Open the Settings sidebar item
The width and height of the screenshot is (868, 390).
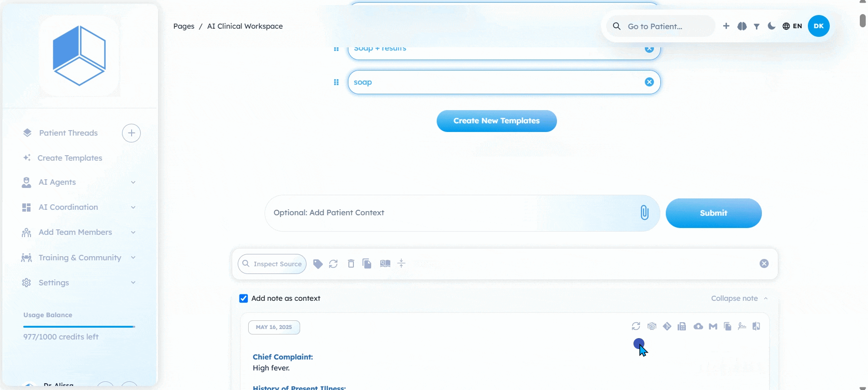click(x=53, y=283)
